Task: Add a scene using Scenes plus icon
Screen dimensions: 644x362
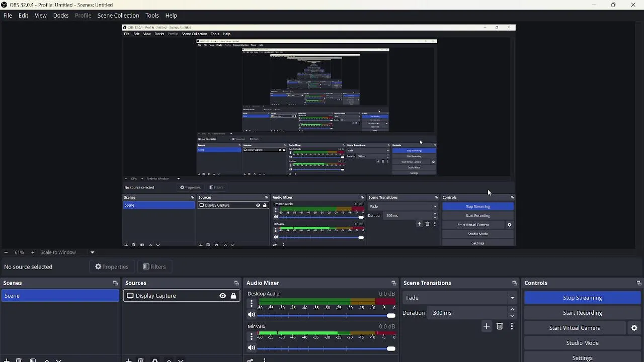Action: tap(7, 360)
